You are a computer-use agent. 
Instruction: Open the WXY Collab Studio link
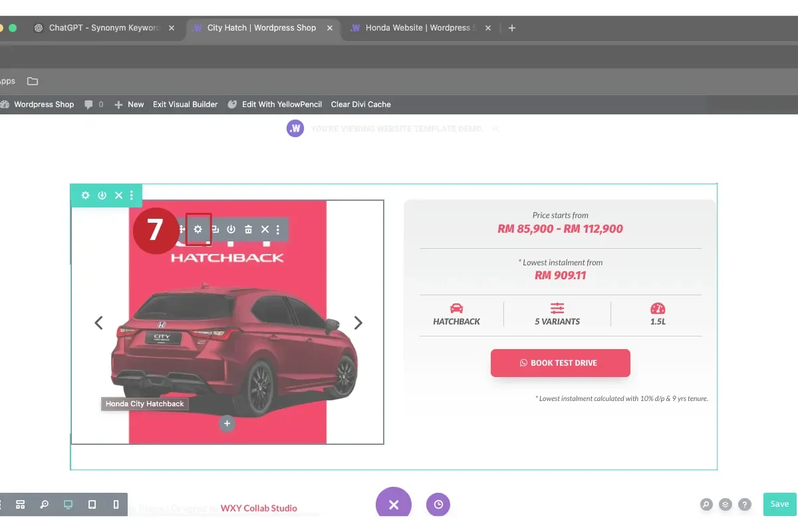[259, 508]
